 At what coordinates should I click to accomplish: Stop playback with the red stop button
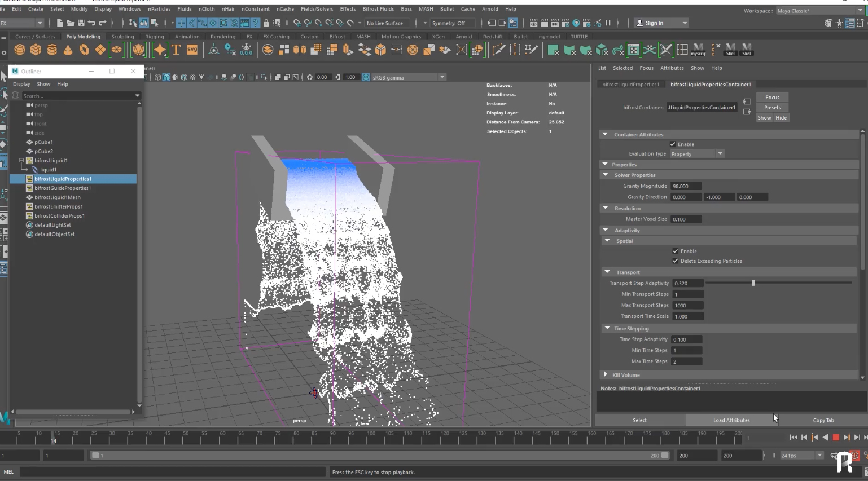click(x=836, y=438)
